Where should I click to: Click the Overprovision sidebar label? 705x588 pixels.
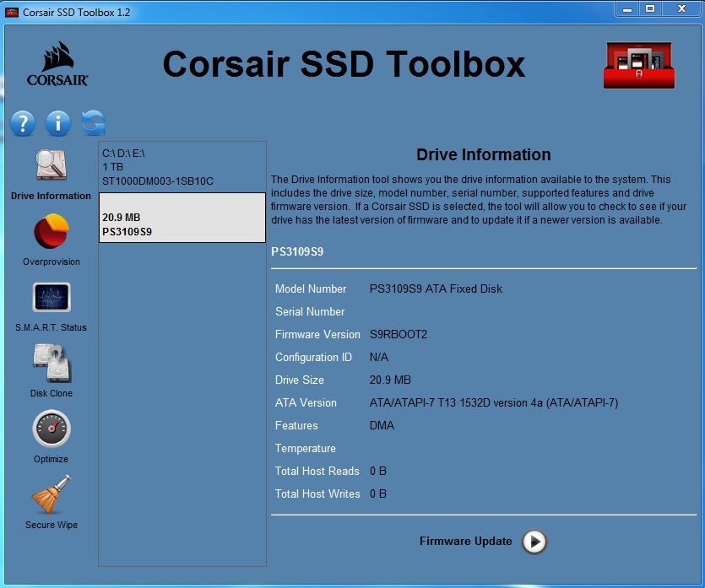[x=52, y=262]
